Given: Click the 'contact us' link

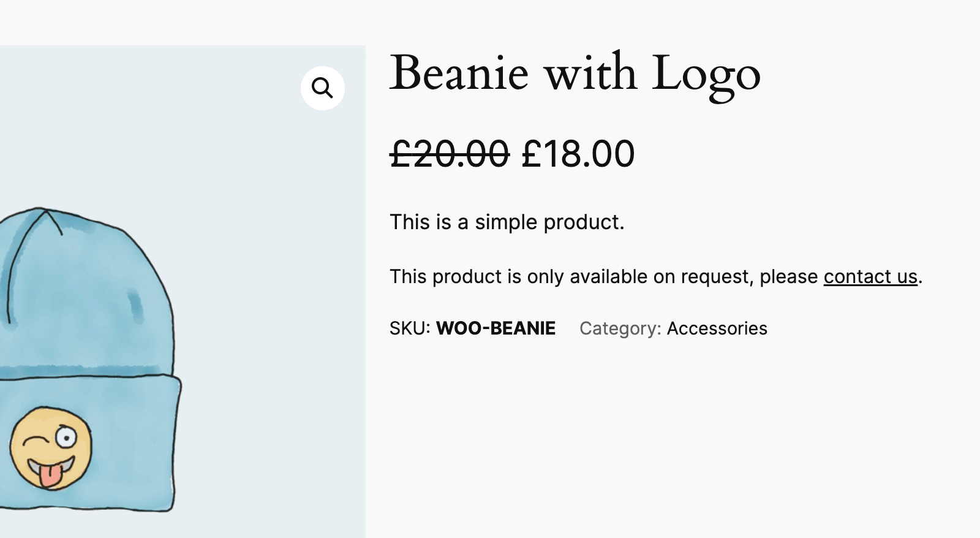Looking at the screenshot, I should [869, 277].
